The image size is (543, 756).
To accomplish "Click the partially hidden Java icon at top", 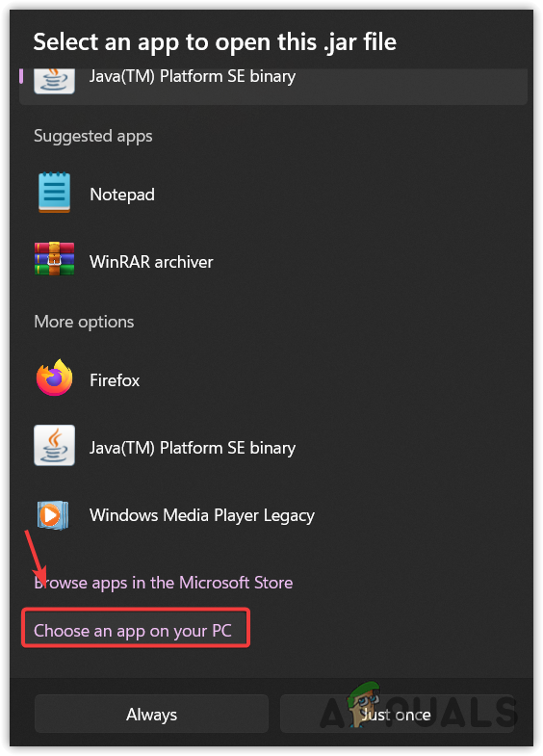I will pos(55,81).
